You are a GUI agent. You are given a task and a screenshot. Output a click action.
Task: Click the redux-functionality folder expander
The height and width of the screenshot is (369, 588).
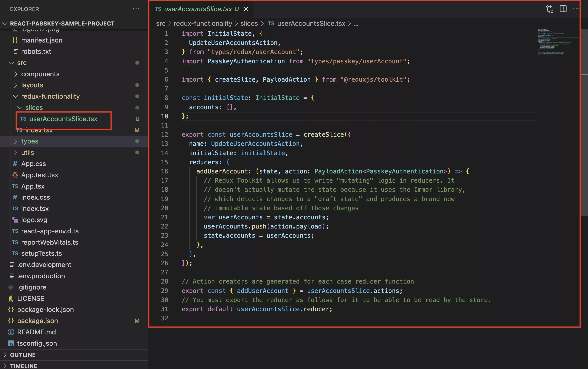click(x=16, y=96)
